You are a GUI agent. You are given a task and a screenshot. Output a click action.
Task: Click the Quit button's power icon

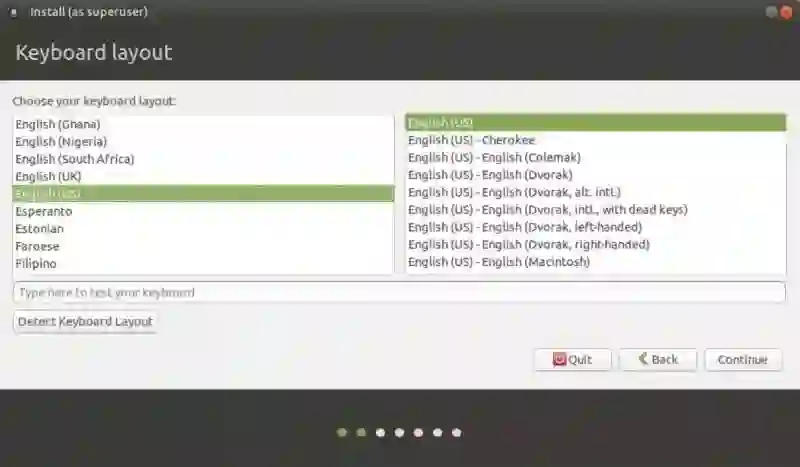point(559,359)
